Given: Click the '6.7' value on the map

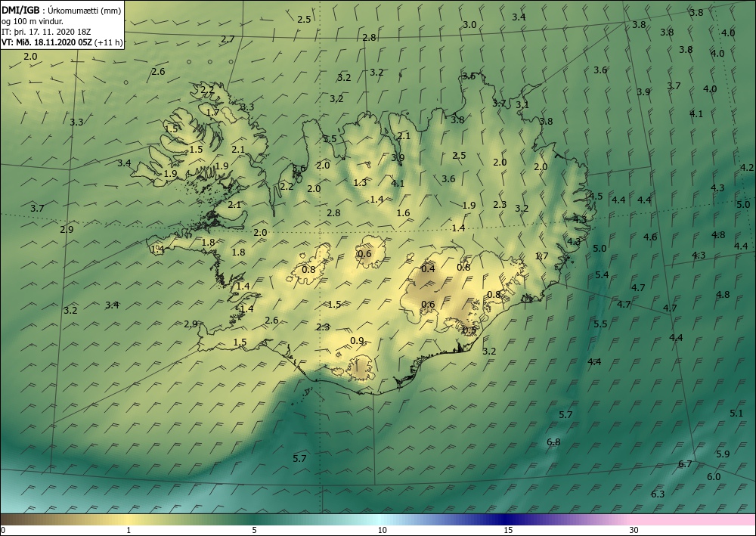Looking at the screenshot, I should (x=685, y=464).
